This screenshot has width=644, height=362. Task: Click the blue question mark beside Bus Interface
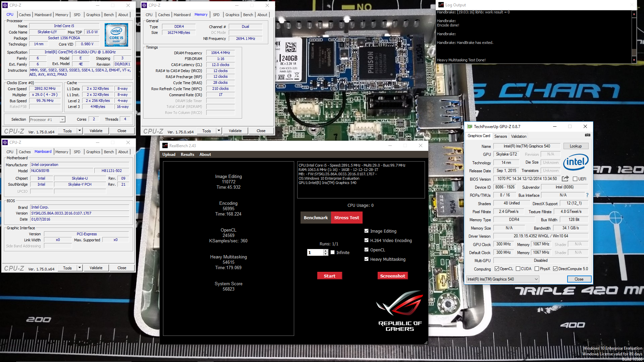coord(587,195)
